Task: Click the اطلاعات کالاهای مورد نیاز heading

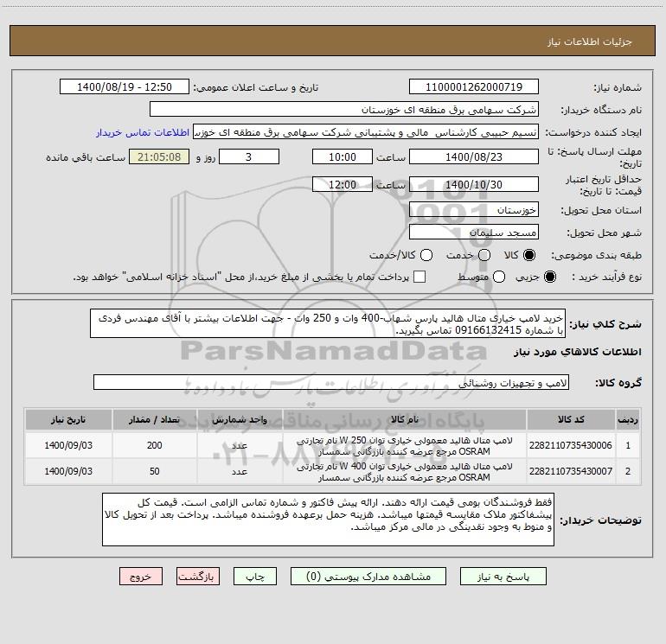Action: point(577,352)
